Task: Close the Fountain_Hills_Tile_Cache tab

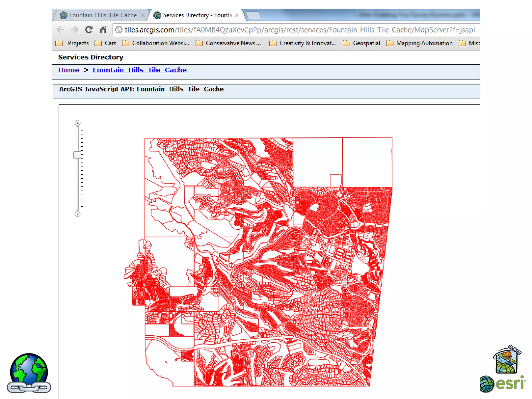Action: [143, 15]
